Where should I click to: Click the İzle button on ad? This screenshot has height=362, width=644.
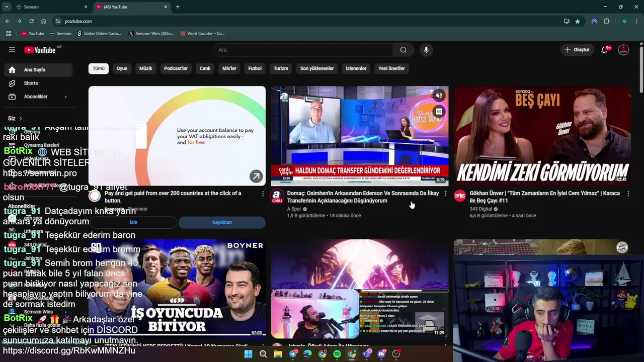(x=133, y=222)
